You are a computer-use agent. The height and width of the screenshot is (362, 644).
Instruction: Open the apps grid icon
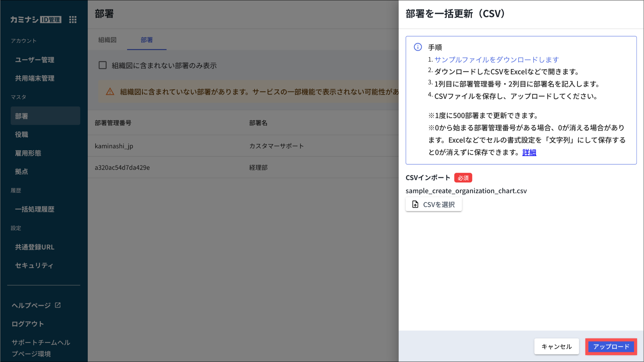click(73, 20)
